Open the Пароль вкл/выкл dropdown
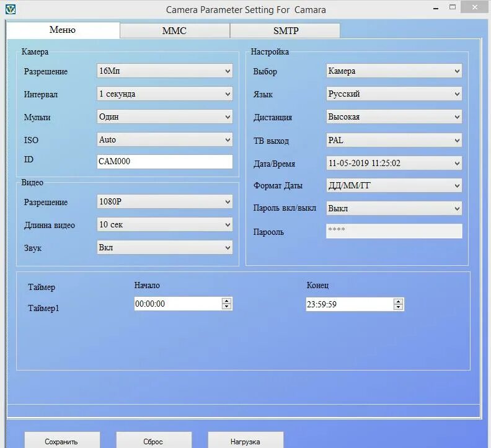This screenshot has width=491, height=448. 394,208
